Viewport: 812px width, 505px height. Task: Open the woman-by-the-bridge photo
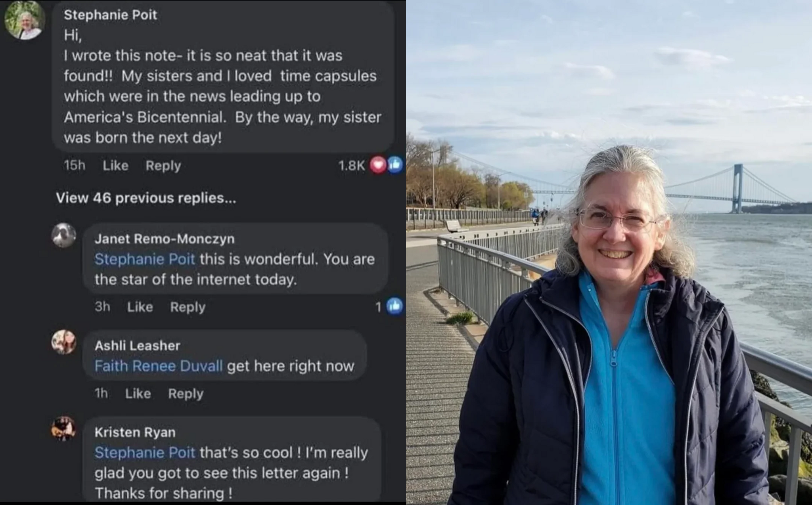point(609,252)
